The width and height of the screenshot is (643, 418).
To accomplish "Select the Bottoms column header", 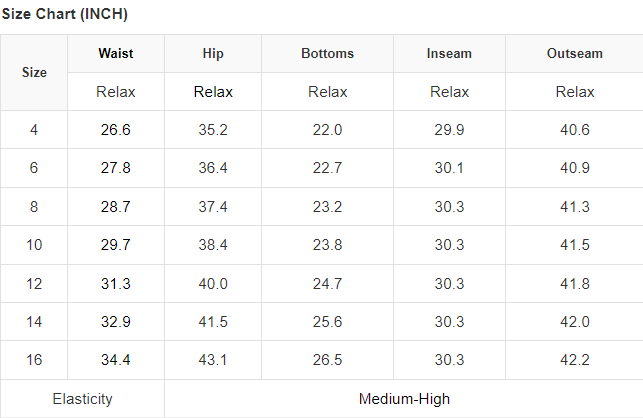I will [x=327, y=54].
